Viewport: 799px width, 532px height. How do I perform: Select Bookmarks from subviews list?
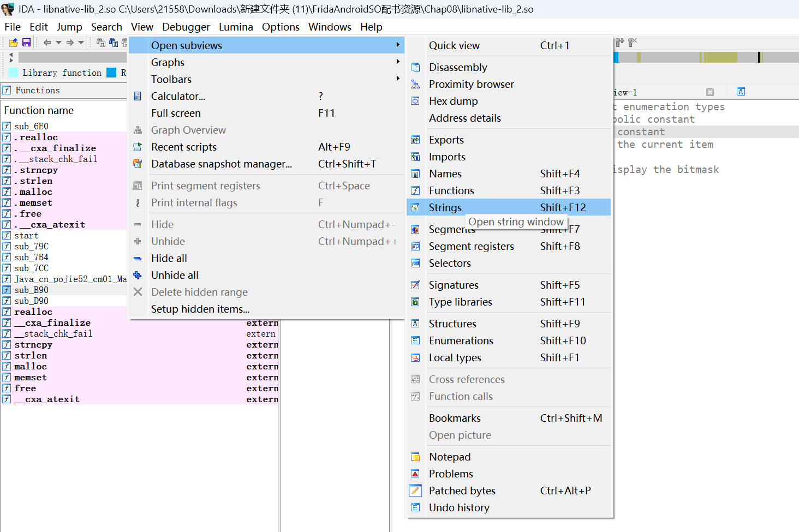coord(509,418)
